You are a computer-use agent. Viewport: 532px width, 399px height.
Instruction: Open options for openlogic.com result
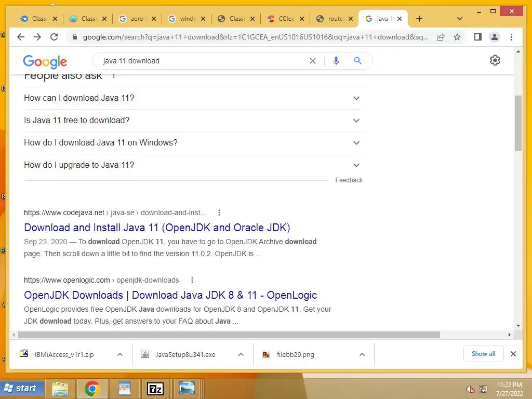[192, 280]
